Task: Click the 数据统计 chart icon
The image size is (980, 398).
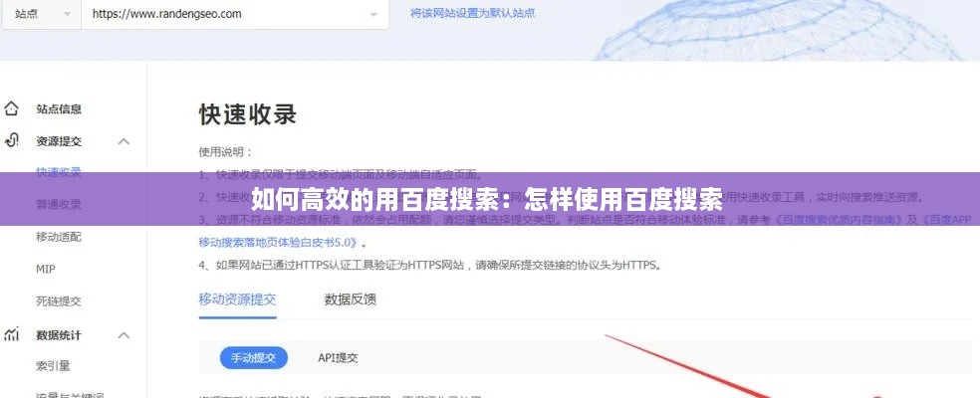Action: 11,334
